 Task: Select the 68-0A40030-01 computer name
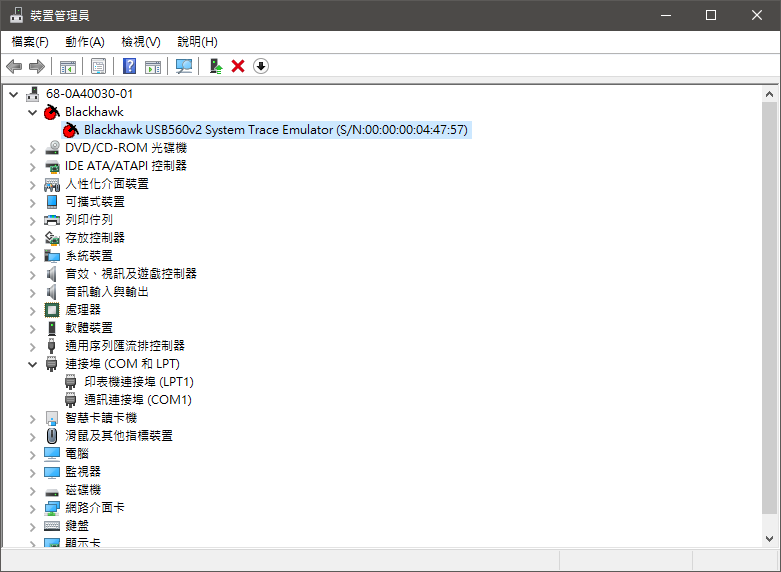(90, 94)
